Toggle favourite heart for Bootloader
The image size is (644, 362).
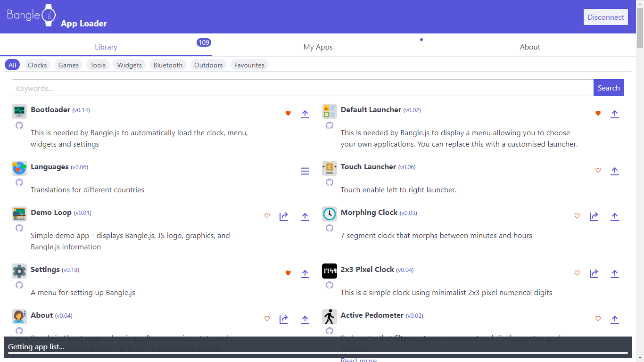pos(288,113)
